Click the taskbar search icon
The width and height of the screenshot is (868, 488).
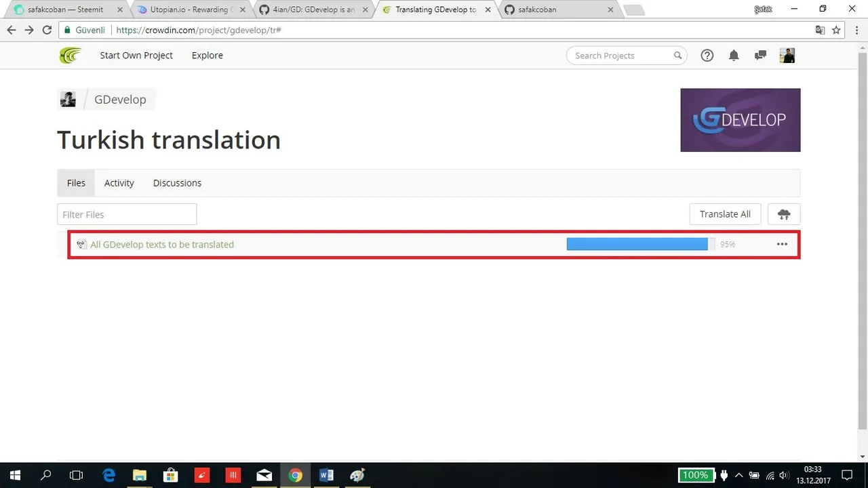click(46, 475)
